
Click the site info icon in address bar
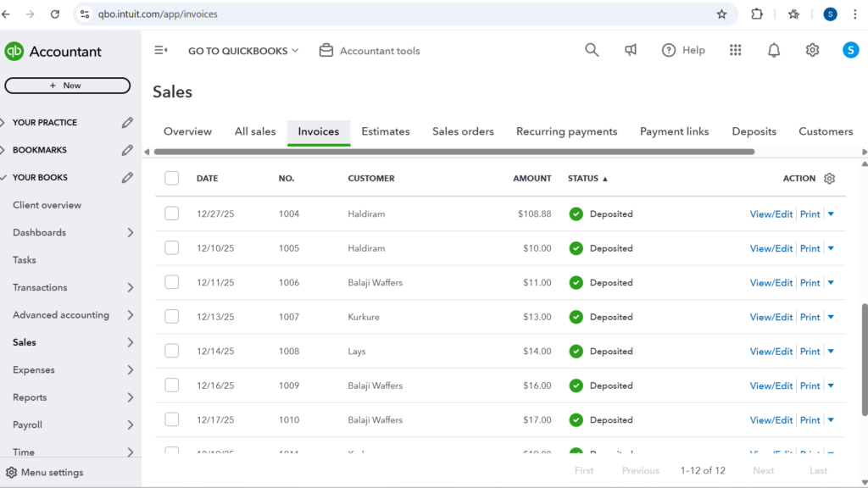[85, 14]
